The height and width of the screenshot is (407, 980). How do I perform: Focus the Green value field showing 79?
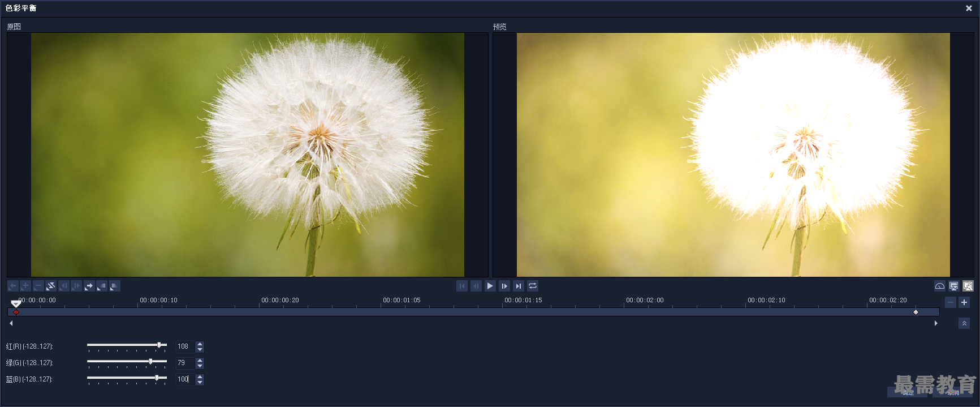click(185, 363)
